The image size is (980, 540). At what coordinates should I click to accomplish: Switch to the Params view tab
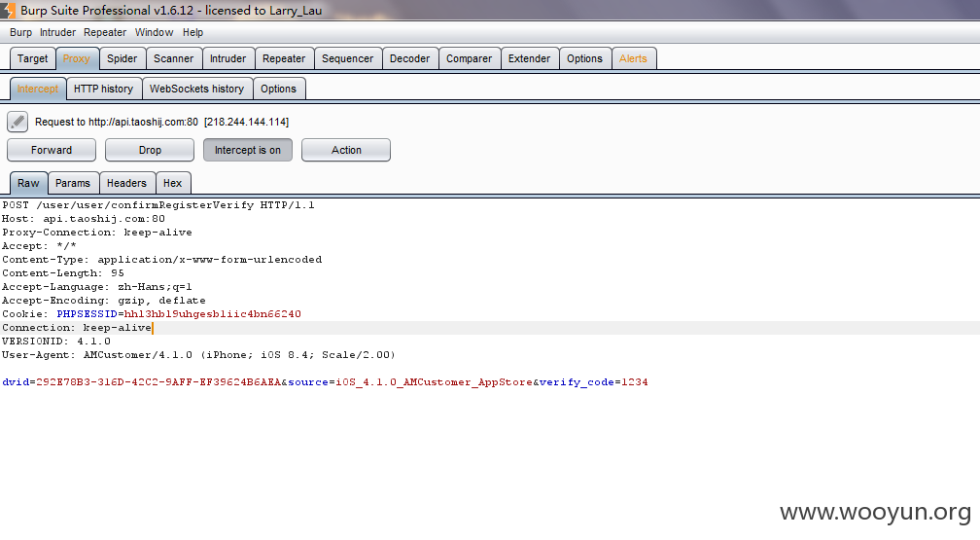(73, 183)
